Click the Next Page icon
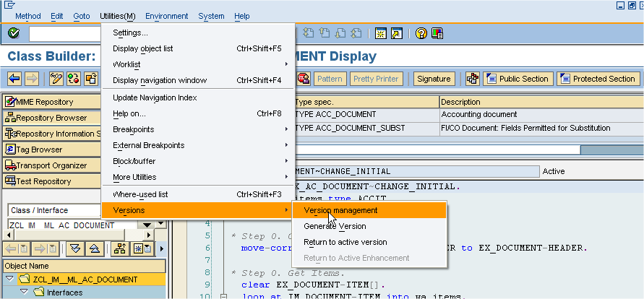This screenshot has height=299, width=644. coord(340,33)
